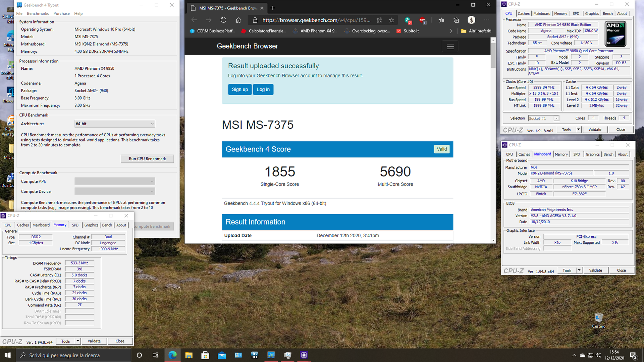Open Geekbench Browser hamburger menu

click(450, 46)
